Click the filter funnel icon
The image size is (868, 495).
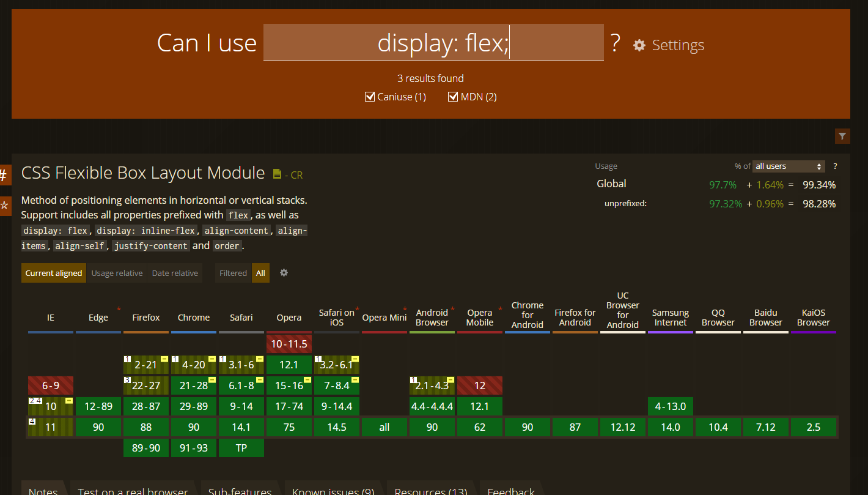(842, 136)
